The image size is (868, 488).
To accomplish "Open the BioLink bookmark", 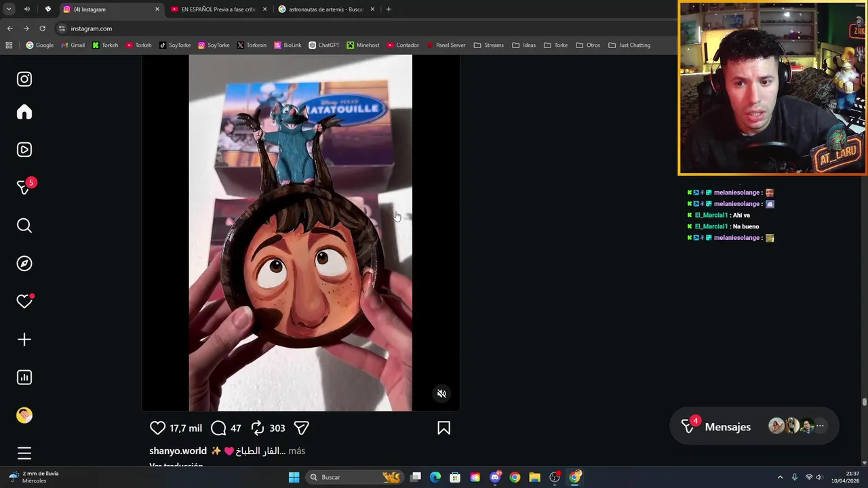I will 288,45.
